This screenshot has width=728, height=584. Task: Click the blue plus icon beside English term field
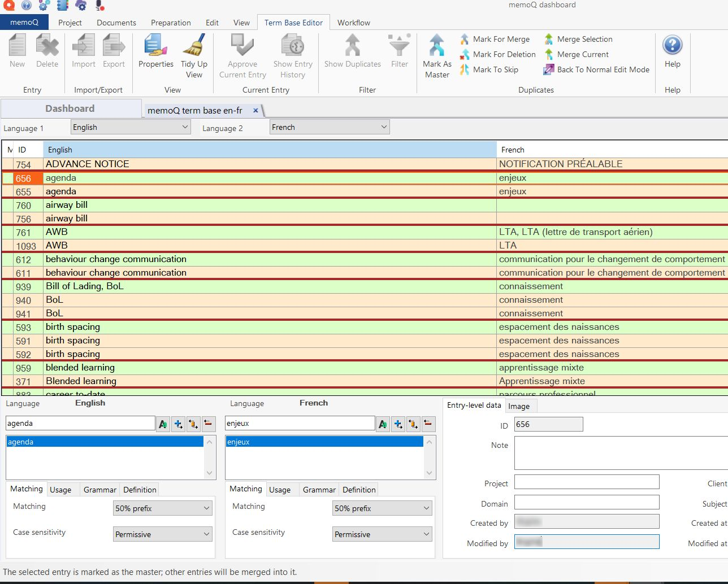click(x=178, y=424)
